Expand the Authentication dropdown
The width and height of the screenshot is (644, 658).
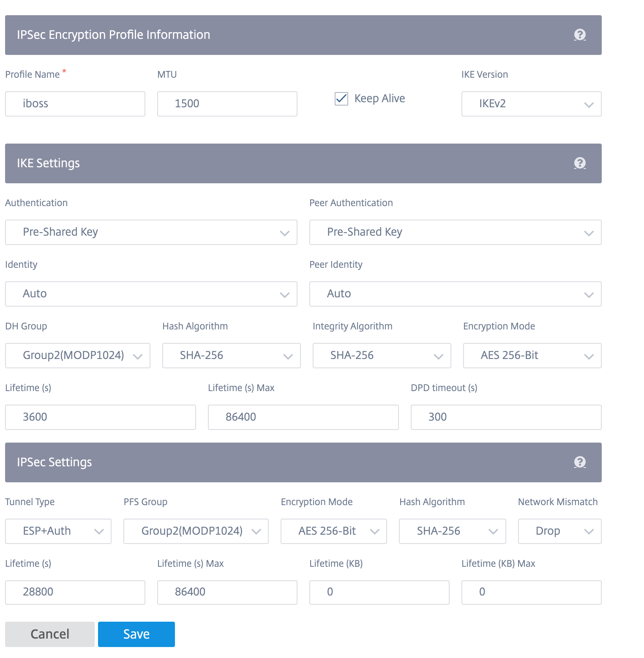[x=151, y=232]
